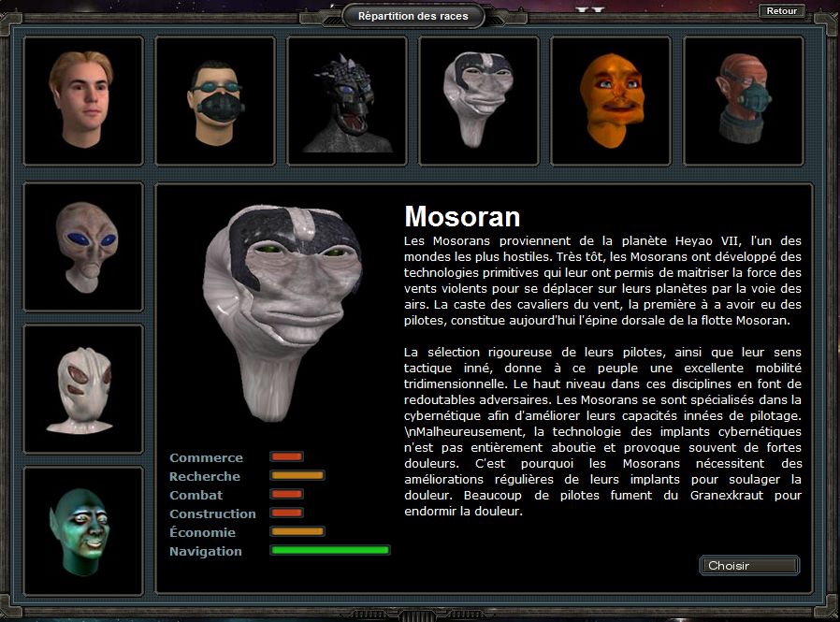This screenshot has width=840, height=622.
Task: Click the Navigation label
Action: 206,551
